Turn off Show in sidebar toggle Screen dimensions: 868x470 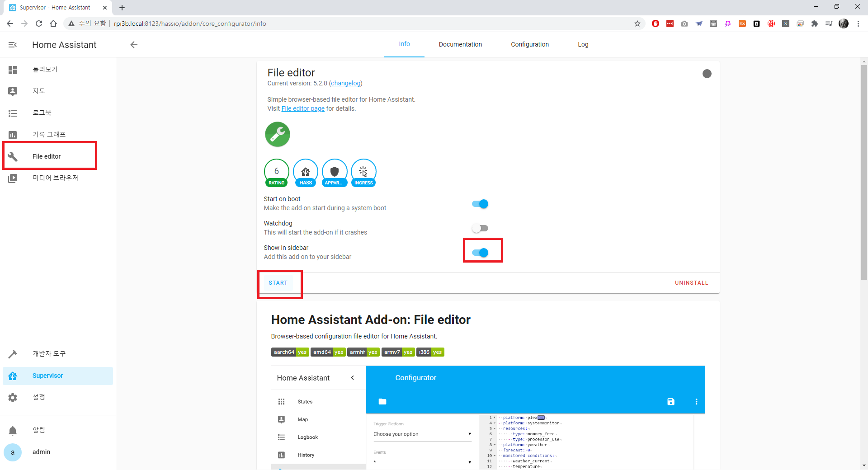[480, 253]
